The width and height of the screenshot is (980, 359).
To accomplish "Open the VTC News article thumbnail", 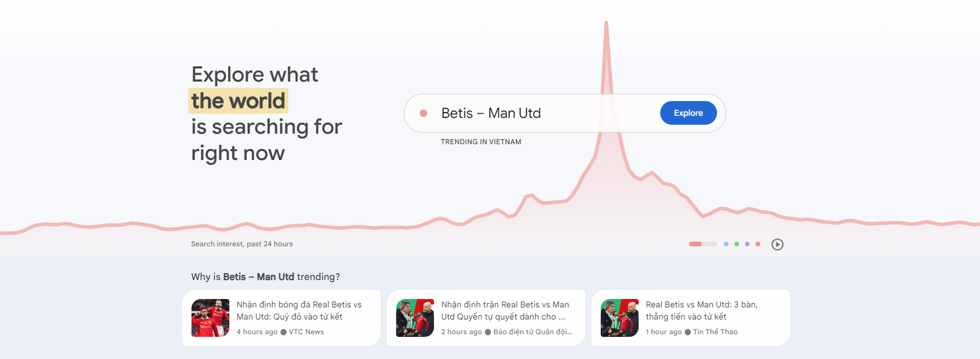I will [210, 318].
